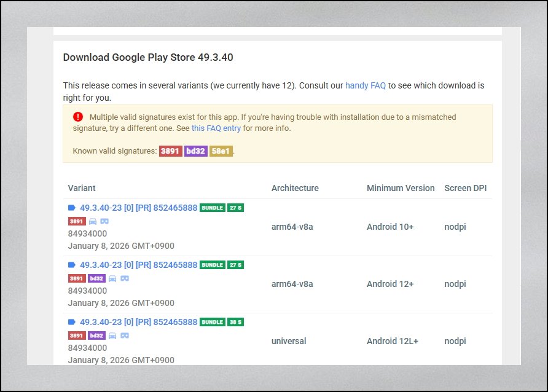
Task: Click the car icon in Android 10+ row
Action: tap(93, 221)
